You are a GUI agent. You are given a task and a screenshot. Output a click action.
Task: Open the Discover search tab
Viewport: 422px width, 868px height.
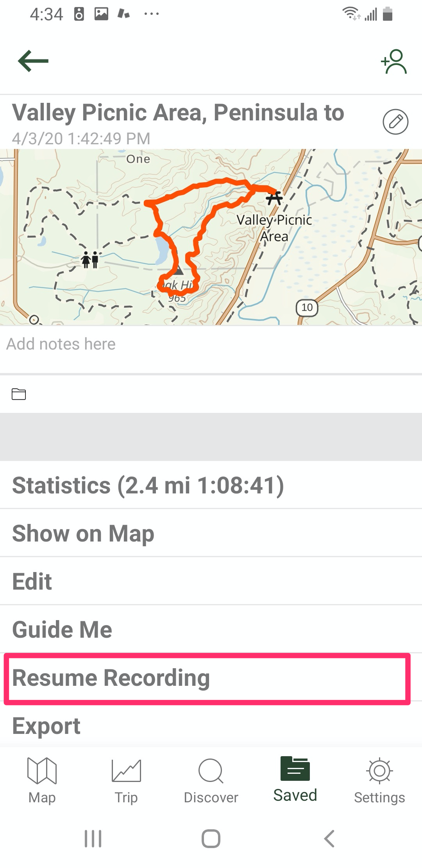point(211,780)
